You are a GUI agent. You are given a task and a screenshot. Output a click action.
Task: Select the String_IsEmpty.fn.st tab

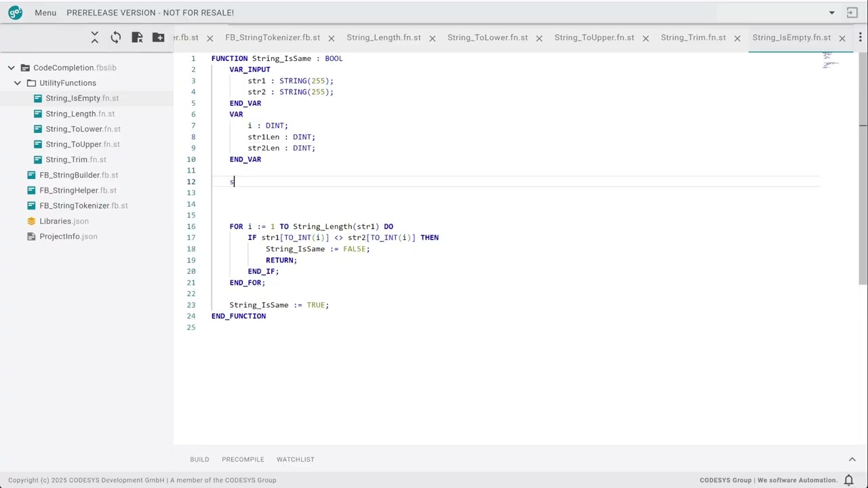791,37
